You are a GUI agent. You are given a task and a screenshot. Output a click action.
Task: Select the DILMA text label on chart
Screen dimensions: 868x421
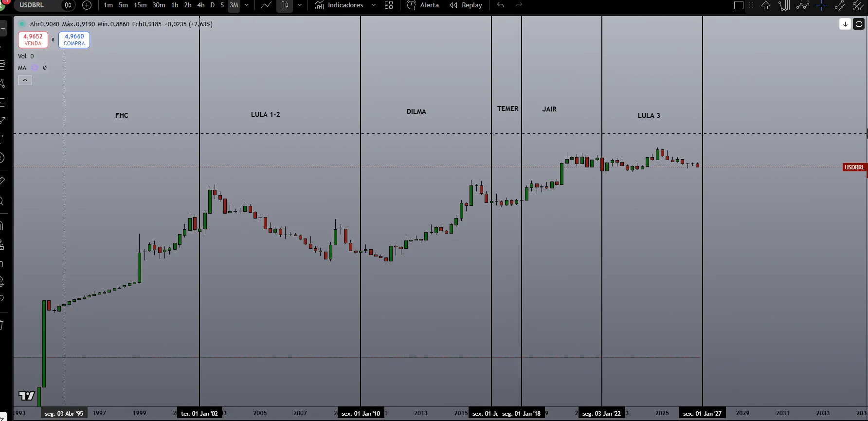pyautogui.click(x=416, y=112)
